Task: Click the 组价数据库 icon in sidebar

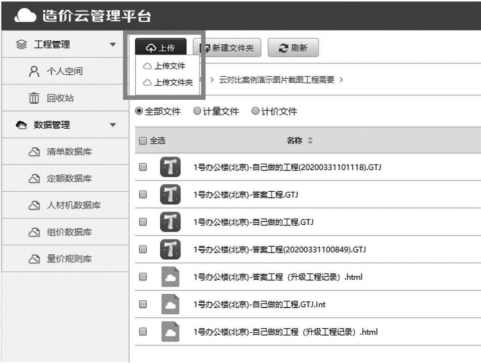Action: tap(34, 232)
